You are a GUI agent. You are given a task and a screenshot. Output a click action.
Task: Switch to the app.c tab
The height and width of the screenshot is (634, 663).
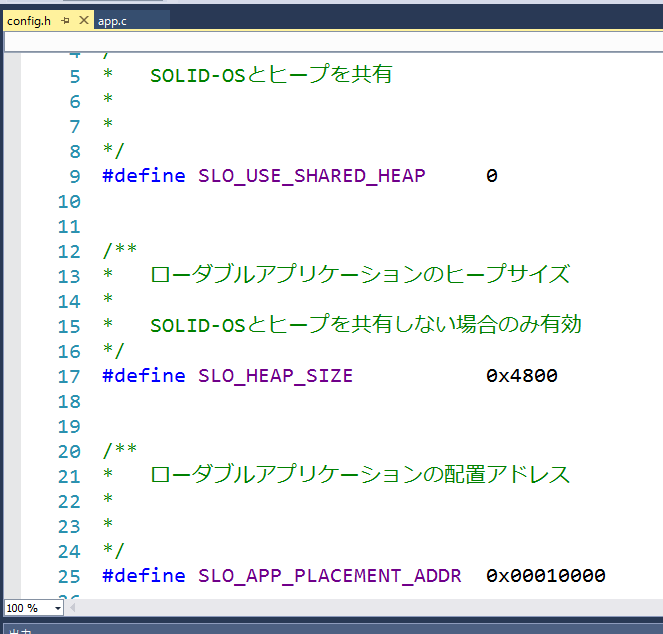tap(112, 20)
